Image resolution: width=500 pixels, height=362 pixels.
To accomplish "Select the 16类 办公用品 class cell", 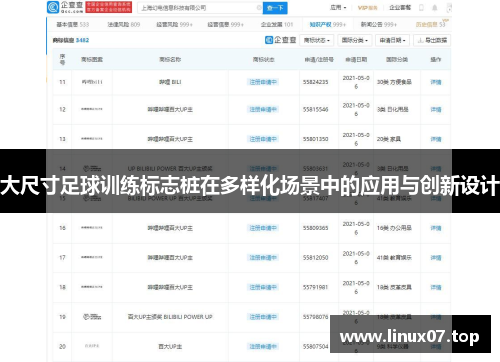I will coord(394,228).
